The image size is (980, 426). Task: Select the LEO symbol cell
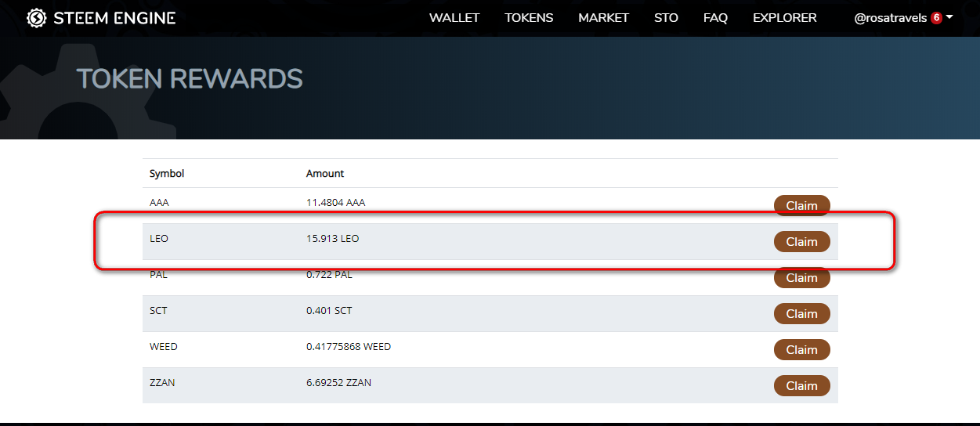[x=159, y=239]
